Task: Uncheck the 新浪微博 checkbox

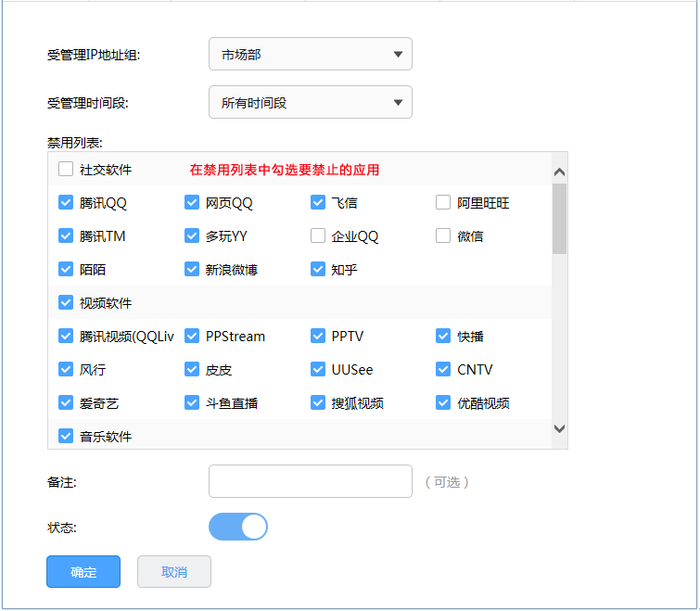Action: click(x=192, y=269)
